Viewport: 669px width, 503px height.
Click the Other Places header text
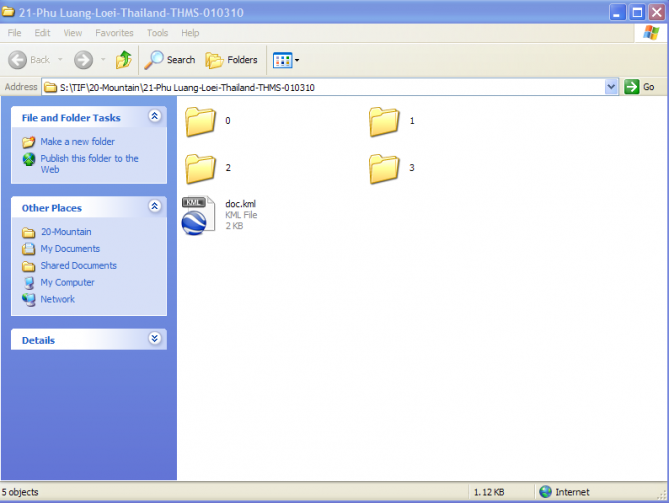pyautogui.click(x=52, y=208)
